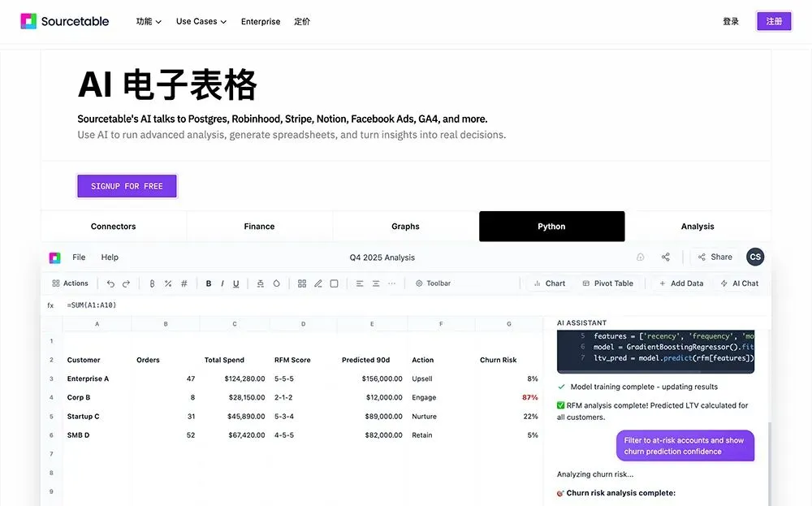Expand the 功能 dropdown menu
Screen dimensions: 812x506
149,21
